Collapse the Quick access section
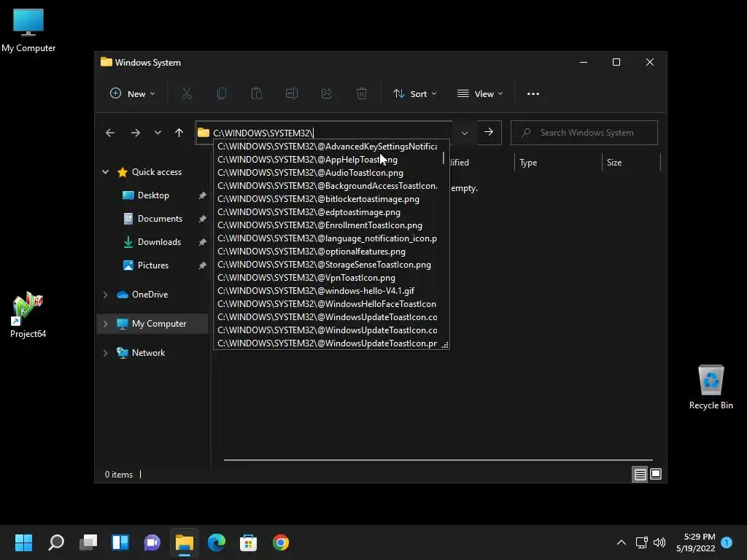This screenshot has width=747, height=560. (105, 172)
